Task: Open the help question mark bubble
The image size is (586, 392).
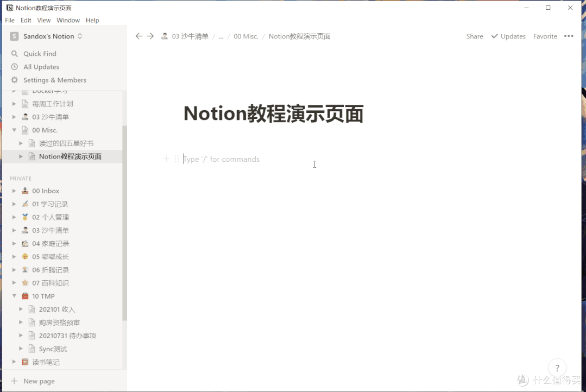Action: pos(557,368)
